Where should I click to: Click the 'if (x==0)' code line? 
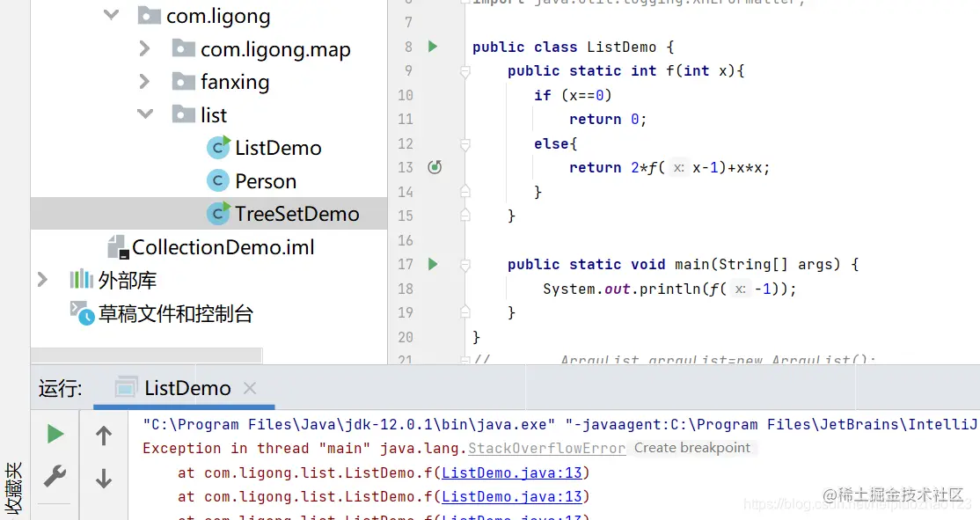point(573,95)
